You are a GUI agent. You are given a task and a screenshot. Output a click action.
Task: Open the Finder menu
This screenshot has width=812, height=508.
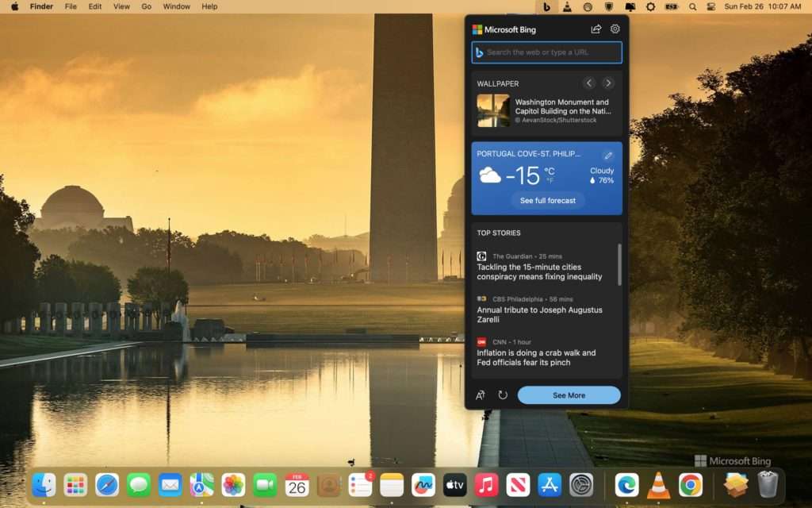click(x=41, y=6)
